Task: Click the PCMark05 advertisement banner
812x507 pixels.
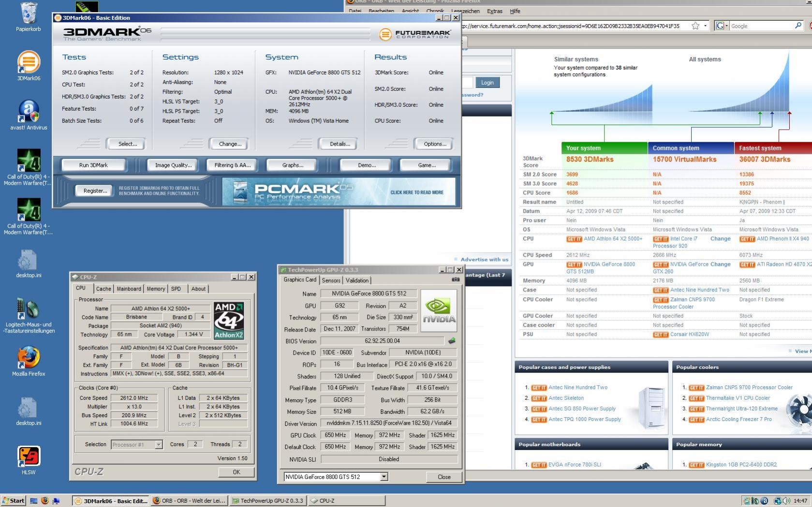Action: [339, 192]
